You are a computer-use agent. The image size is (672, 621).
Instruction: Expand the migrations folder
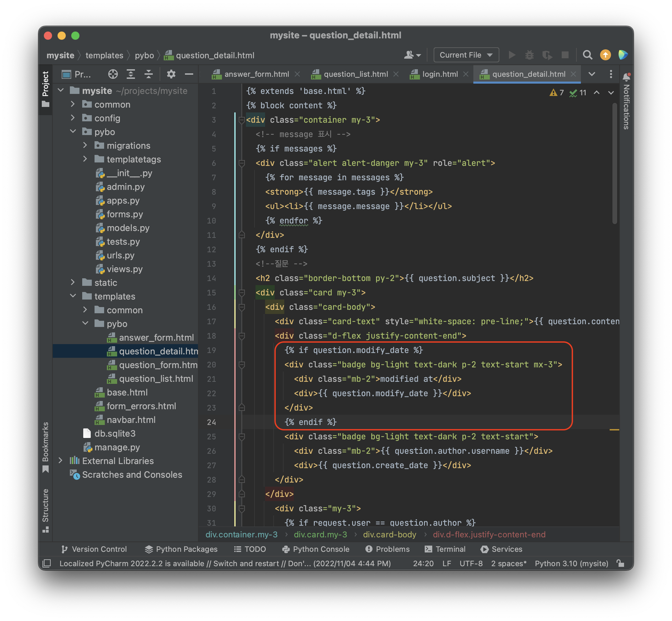point(85,146)
